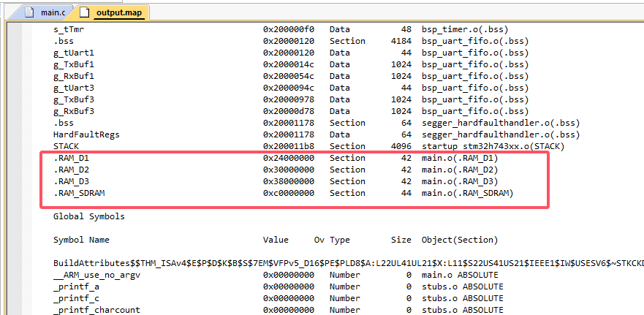Viewport: 644px width, 315px height.
Task: Click the main.o(.RAM_D2) object entry
Action: pos(460,170)
